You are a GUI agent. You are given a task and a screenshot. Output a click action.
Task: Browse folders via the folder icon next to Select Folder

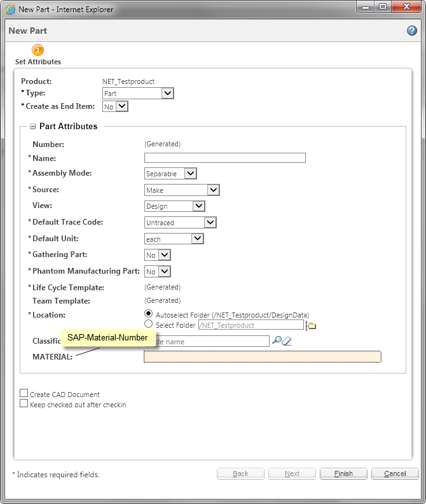point(311,326)
